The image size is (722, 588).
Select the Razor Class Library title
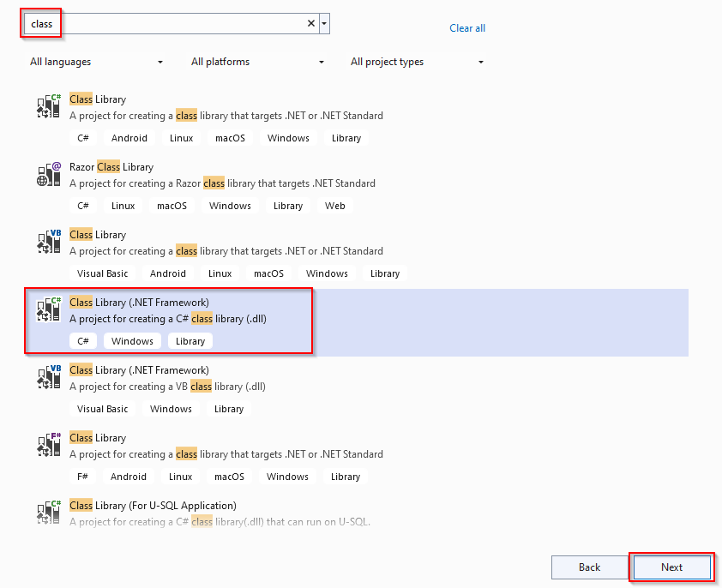[x=111, y=167]
